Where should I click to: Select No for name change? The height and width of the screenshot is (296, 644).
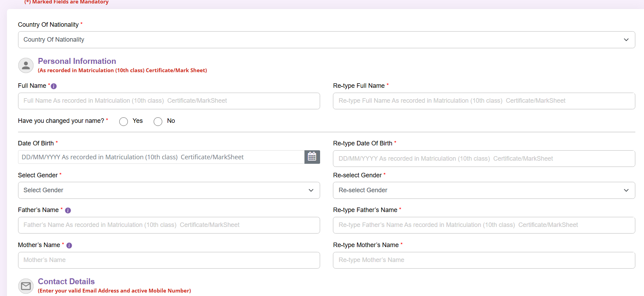click(x=158, y=121)
